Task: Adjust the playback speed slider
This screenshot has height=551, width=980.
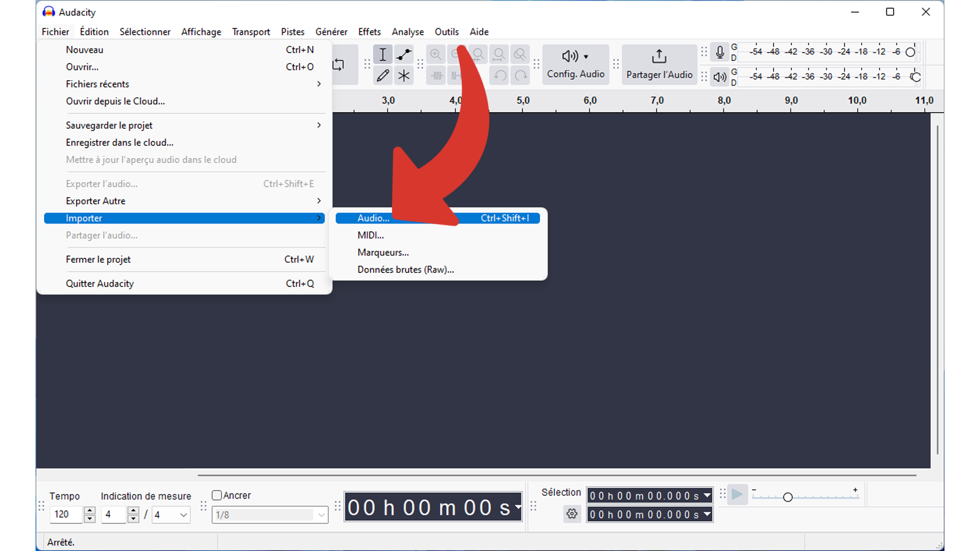Action: pos(787,497)
